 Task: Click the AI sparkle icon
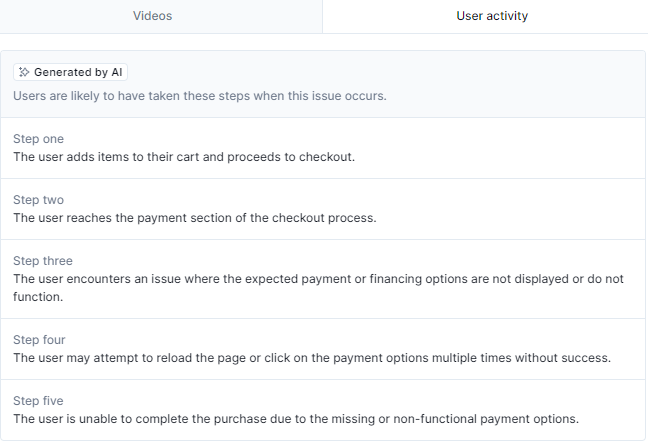(x=24, y=72)
